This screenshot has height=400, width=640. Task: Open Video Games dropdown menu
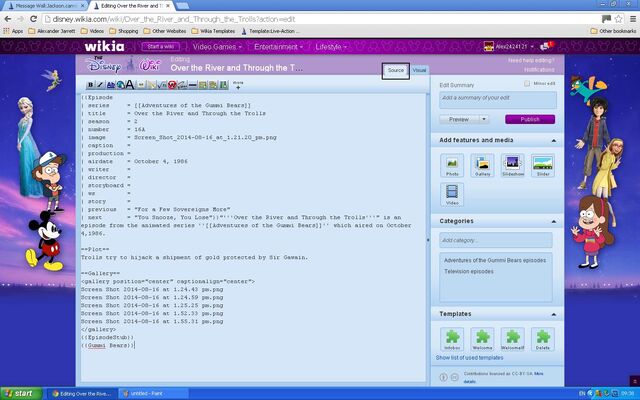click(x=217, y=47)
